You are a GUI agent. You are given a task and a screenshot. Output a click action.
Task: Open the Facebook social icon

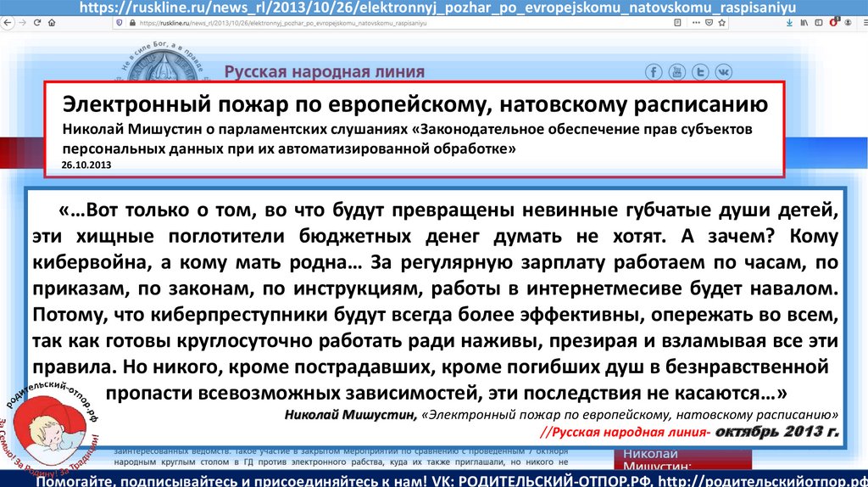tap(654, 72)
